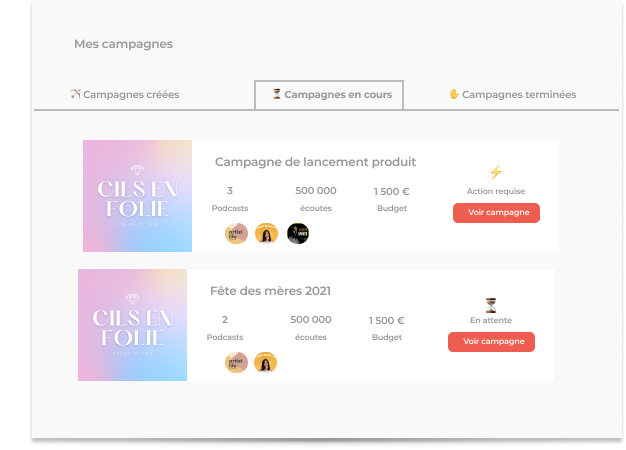Open the Fête des mères 2021 title
This screenshot has height=450, width=626.
[270, 291]
